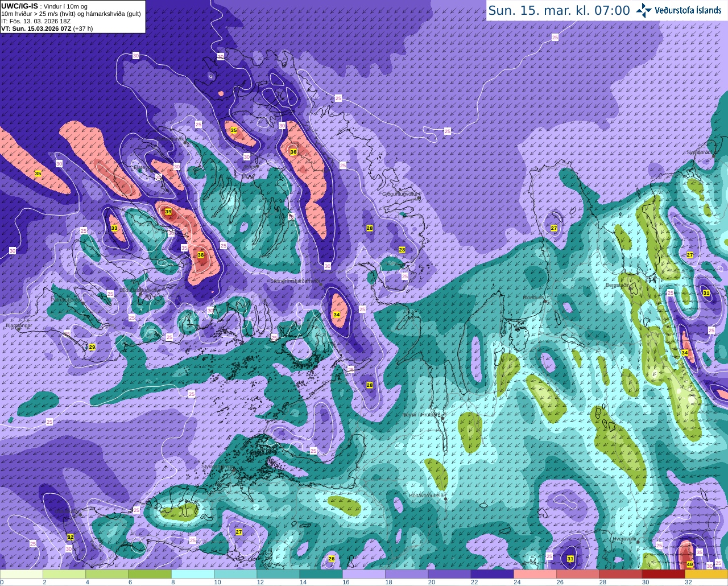Click the yellow gust label 32
Viewport: 728px width, 586px height.
tap(71, 537)
